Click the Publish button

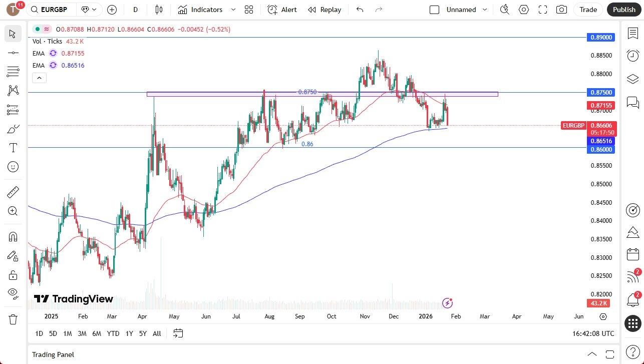tap(623, 10)
